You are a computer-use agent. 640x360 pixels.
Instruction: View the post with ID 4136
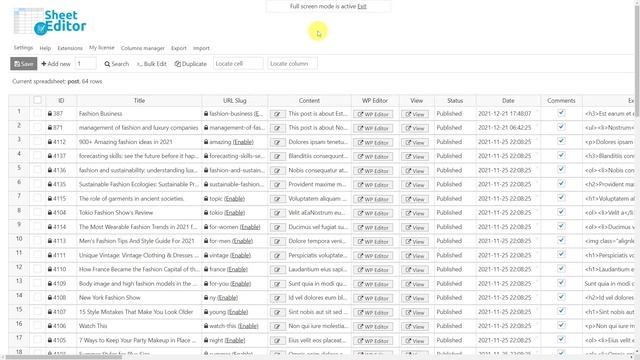click(415, 171)
